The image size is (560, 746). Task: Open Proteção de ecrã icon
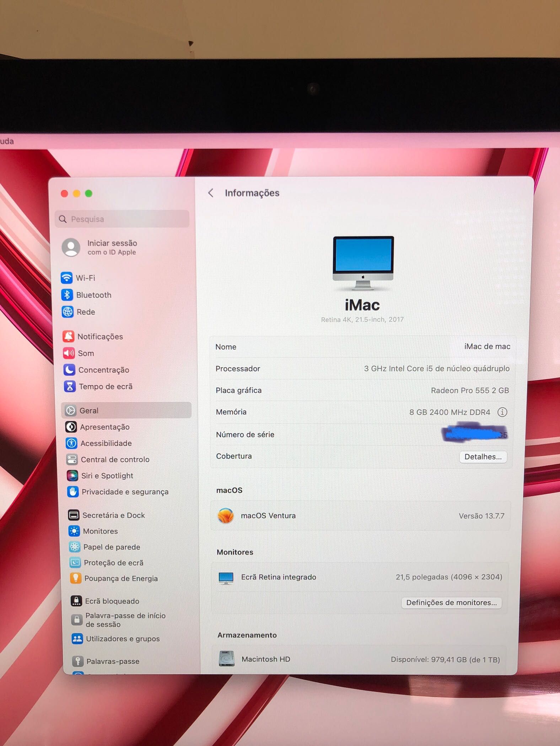pos(75,562)
